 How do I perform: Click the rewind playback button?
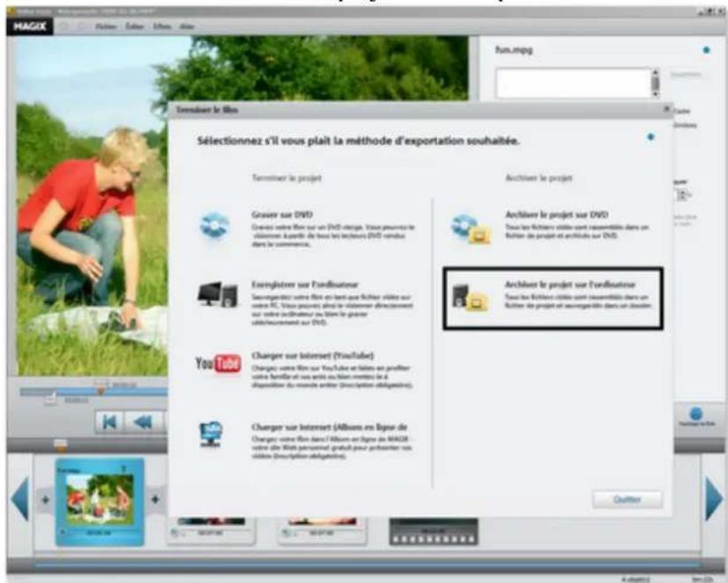(x=144, y=422)
